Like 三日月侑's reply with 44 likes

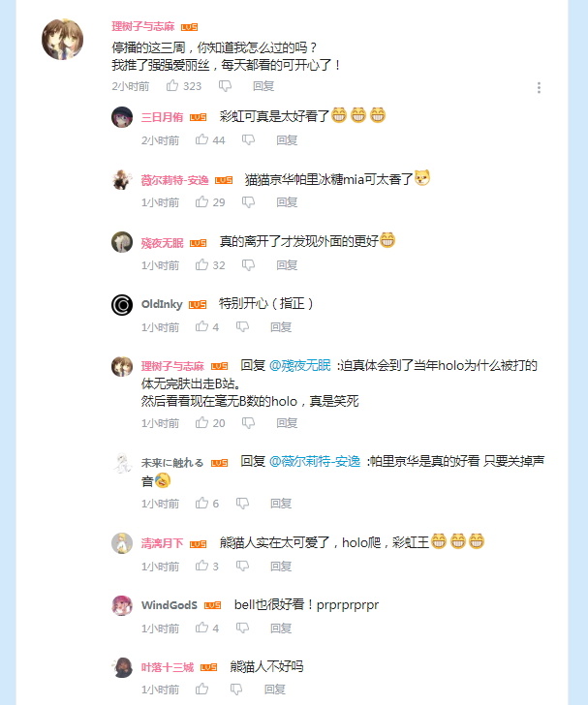pyautogui.click(x=201, y=139)
